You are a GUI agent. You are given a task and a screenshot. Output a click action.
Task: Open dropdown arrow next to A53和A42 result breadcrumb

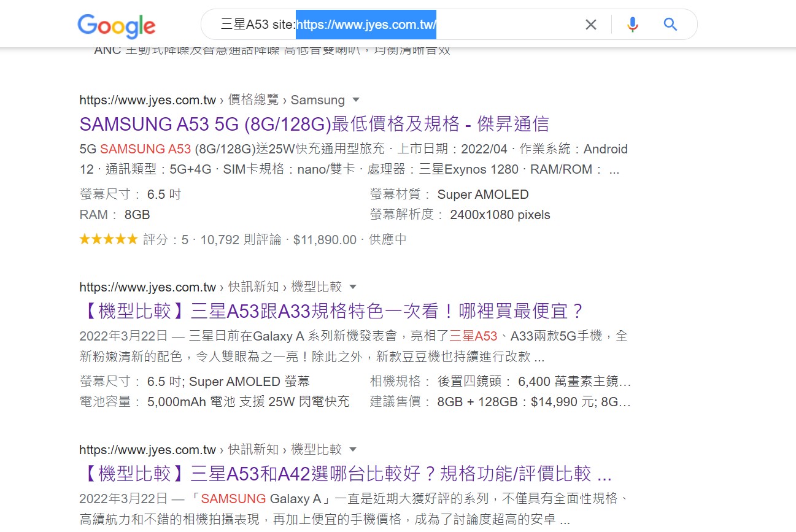(x=353, y=450)
